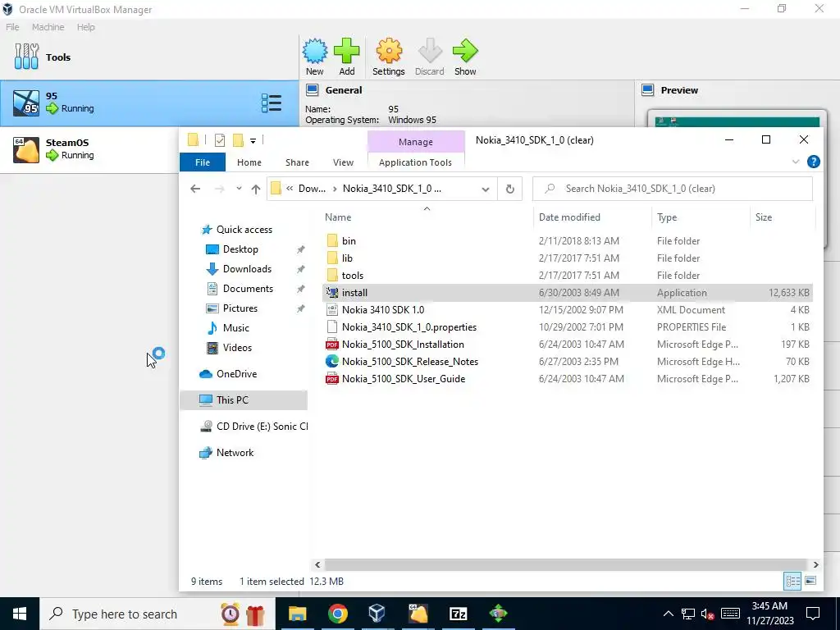Select Network in navigation pane
The width and height of the screenshot is (840, 630).
(x=235, y=453)
